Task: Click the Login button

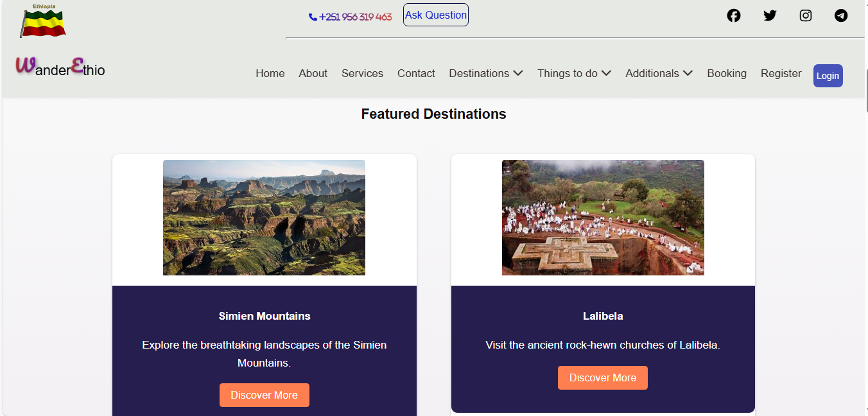Action: pos(828,75)
